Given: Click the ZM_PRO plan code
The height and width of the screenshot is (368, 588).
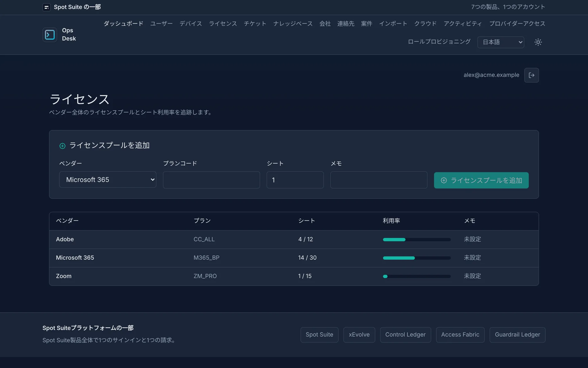Looking at the screenshot, I should point(205,276).
